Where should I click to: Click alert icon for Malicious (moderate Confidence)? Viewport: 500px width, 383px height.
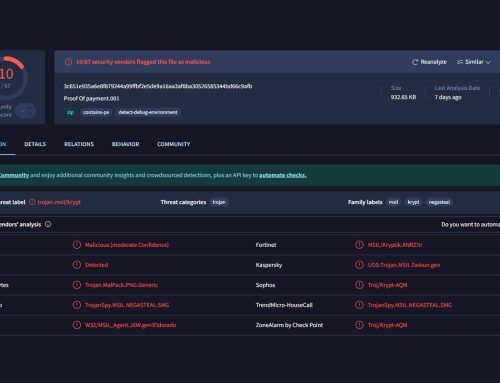(x=77, y=245)
